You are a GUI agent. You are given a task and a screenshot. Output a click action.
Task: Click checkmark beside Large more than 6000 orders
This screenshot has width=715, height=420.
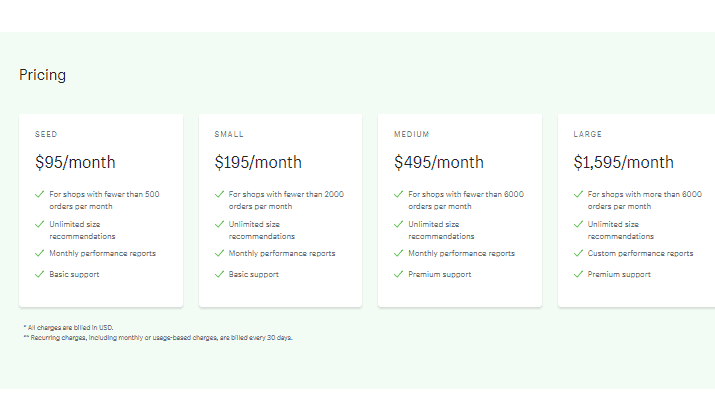click(578, 194)
